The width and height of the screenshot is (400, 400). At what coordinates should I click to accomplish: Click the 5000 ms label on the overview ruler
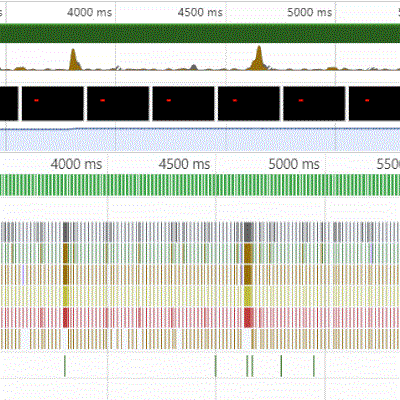click(310, 13)
